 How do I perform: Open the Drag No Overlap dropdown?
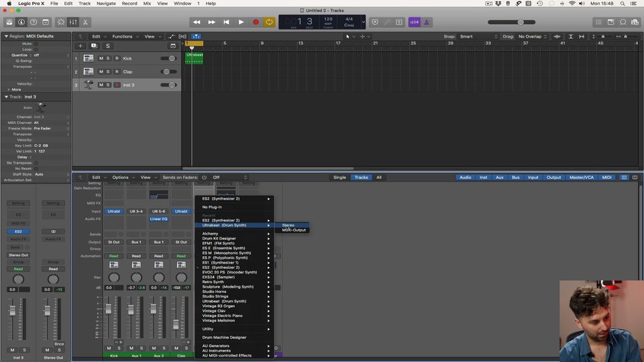coord(532,36)
